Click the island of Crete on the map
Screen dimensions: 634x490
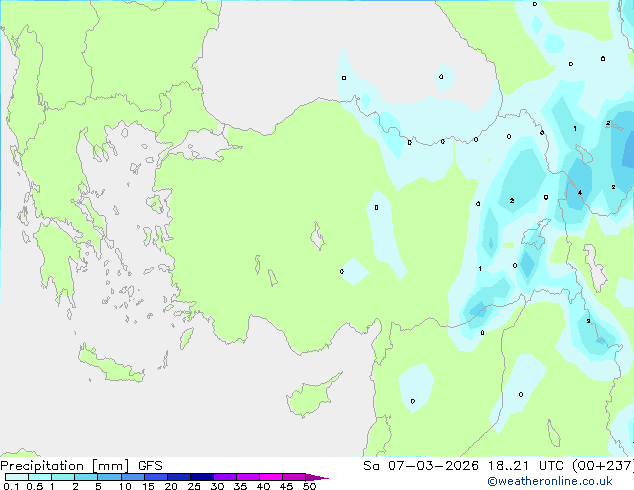pos(111,364)
